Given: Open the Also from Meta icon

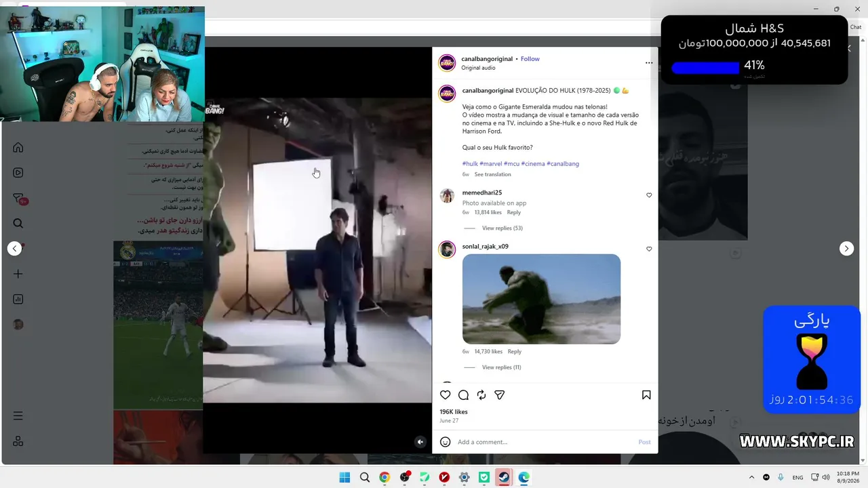Looking at the screenshot, I should click(18, 441).
